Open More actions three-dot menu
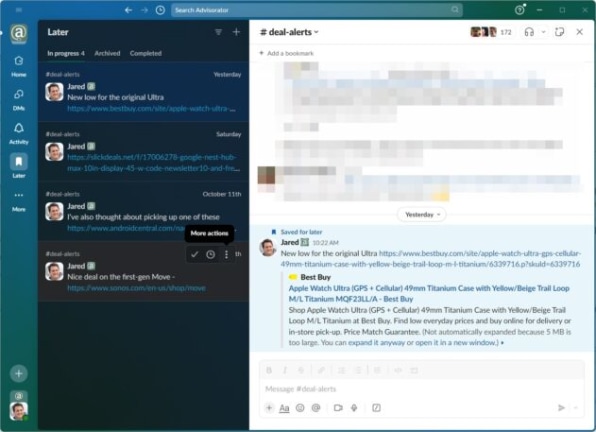The width and height of the screenshot is (596, 432). pyautogui.click(x=227, y=255)
